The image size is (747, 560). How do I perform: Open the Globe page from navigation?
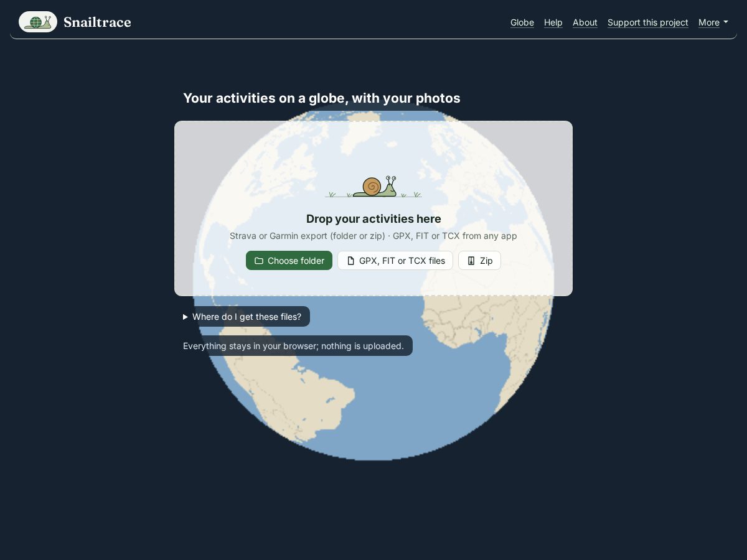(x=522, y=22)
